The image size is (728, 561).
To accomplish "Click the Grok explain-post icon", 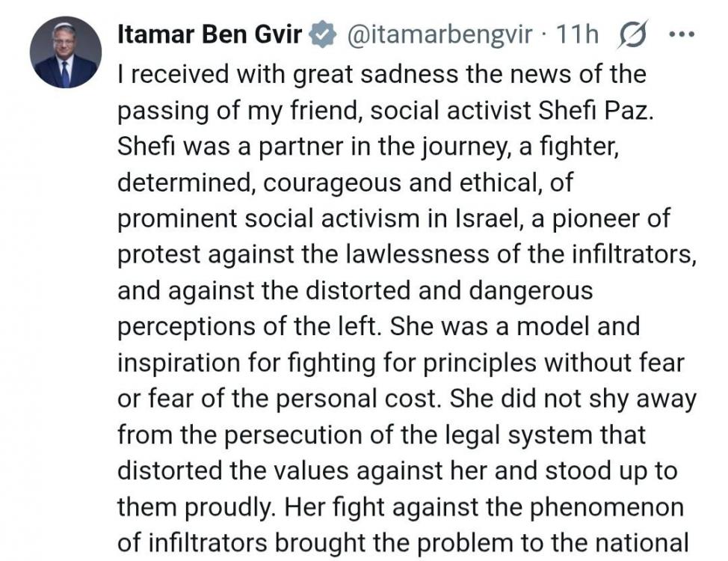I will click(632, 35).
